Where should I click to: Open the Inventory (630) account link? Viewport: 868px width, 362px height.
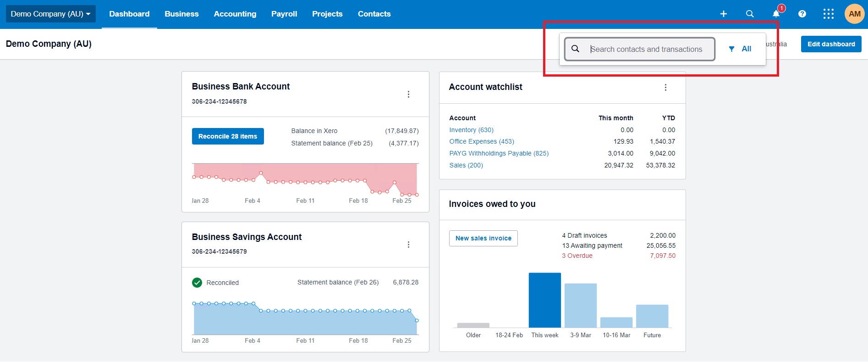[471, 130]
